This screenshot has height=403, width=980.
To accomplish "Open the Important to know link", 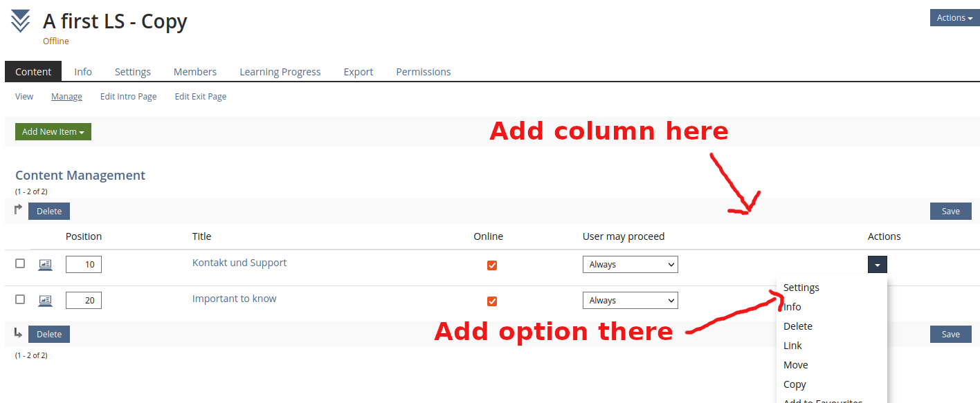I will pyautogui.click(x=234, y=299).
